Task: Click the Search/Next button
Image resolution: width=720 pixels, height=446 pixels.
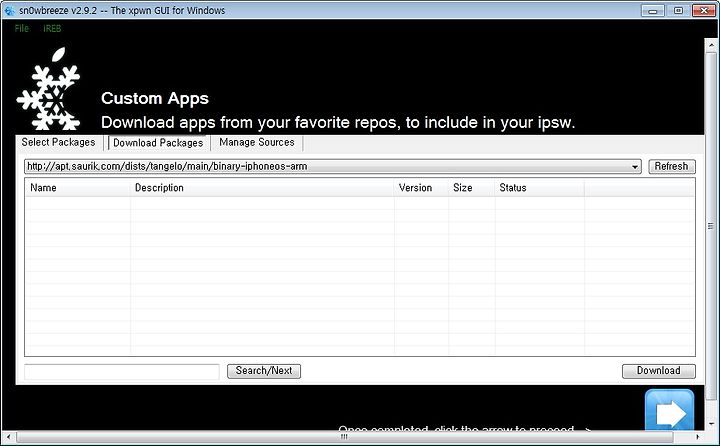Action: 264,371
